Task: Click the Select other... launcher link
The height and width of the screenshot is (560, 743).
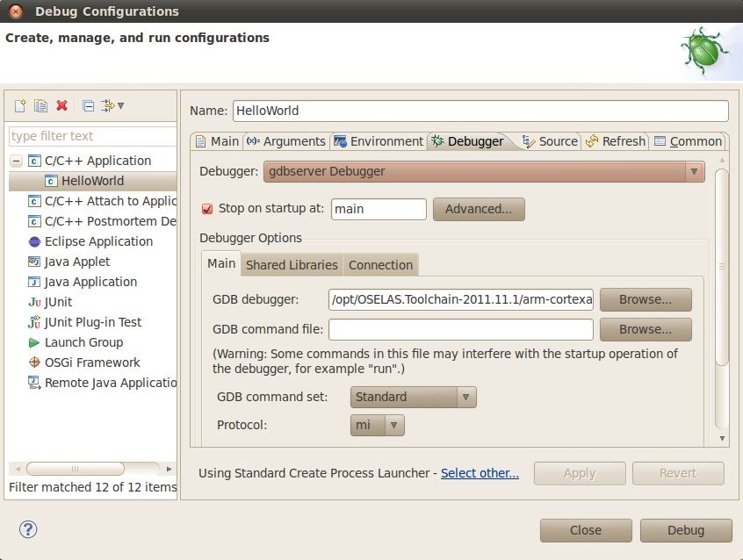Action: point(480,473)
